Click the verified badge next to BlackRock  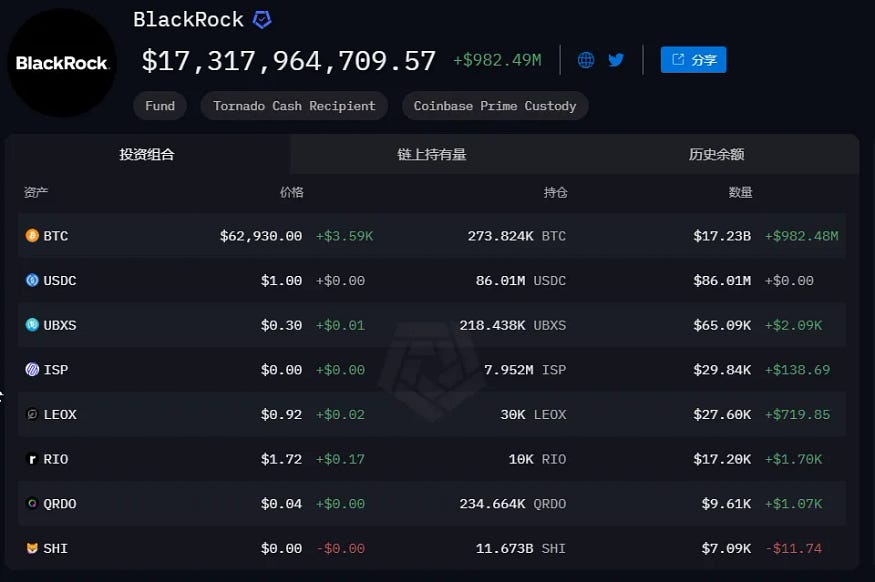pyautogui.click(x=262, y=20)
